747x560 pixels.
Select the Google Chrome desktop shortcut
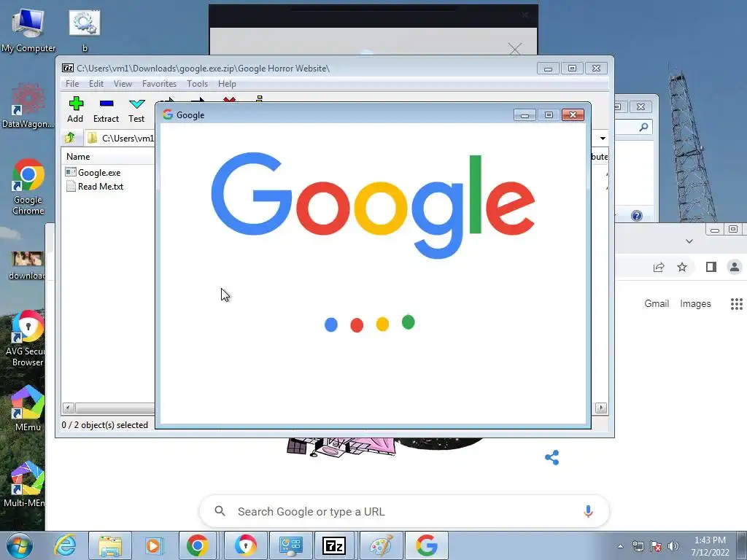28,187
